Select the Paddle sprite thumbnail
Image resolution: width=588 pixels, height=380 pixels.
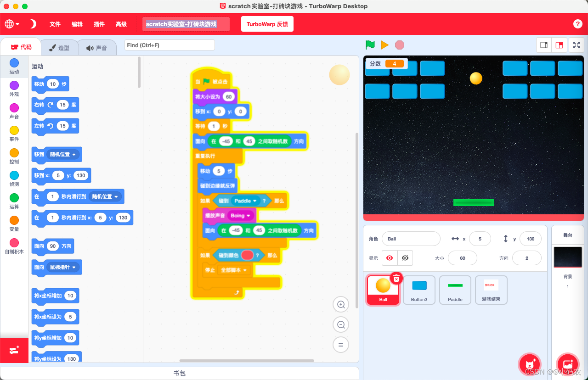coord(455,290)
